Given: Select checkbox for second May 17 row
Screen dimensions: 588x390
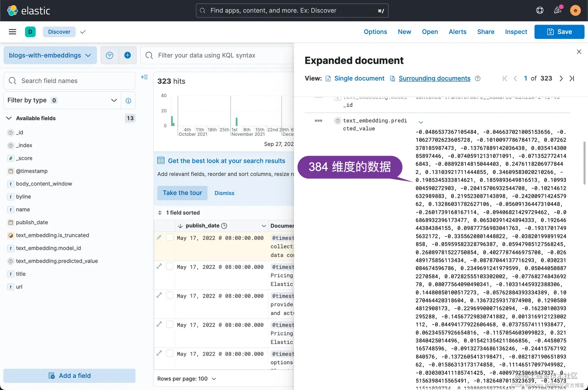Looking at the screenshot, I should click(x=170, y=267).
